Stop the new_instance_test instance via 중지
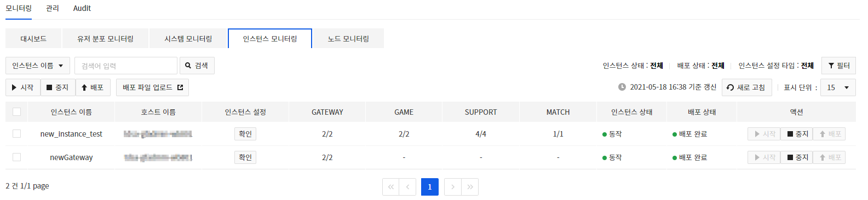868x200 pixels. point(797,134)
